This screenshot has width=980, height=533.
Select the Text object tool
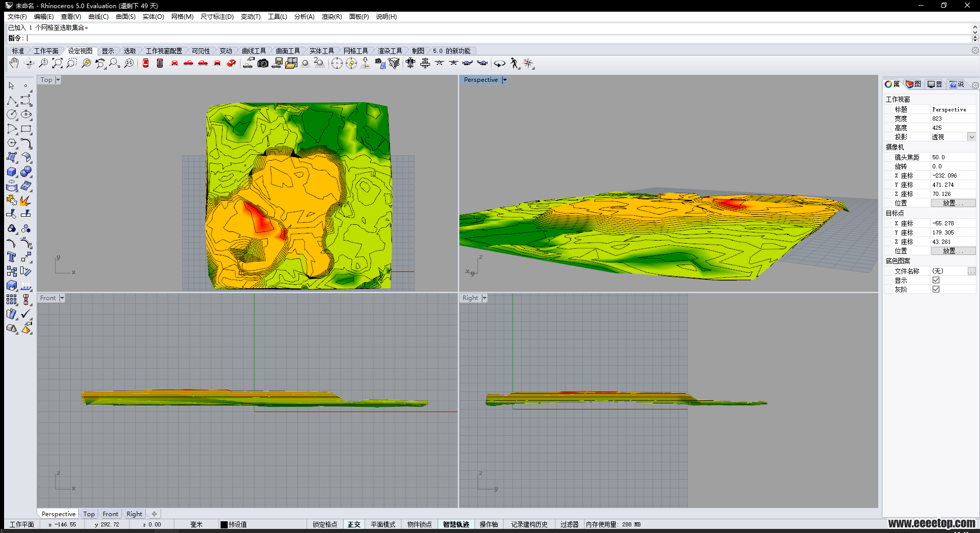coord(12,257)
